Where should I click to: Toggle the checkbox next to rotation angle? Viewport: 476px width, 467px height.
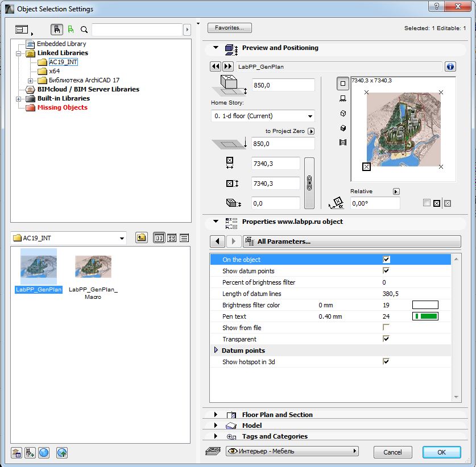click(x=427, y=203)
